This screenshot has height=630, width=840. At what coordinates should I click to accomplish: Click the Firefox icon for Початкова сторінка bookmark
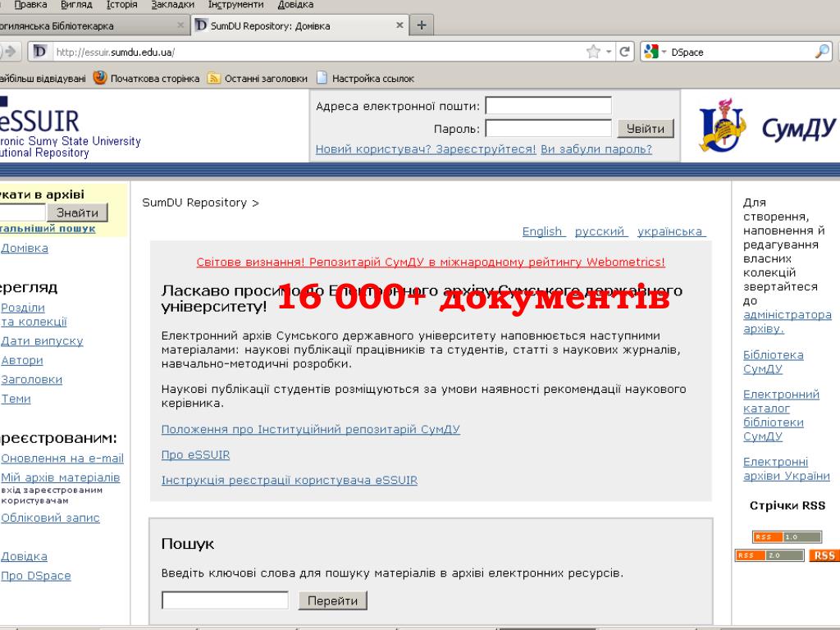pyautogui.click(x=99, y=78)
